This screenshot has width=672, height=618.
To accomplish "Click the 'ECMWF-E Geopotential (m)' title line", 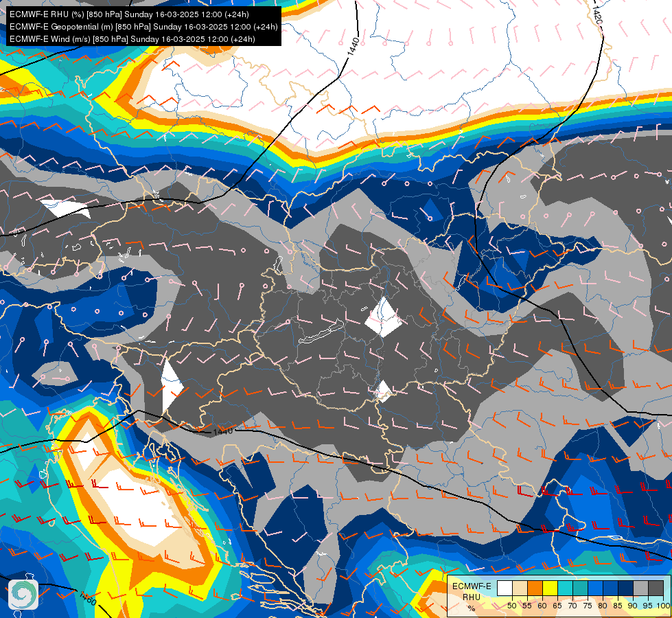I will coord(143,27).
